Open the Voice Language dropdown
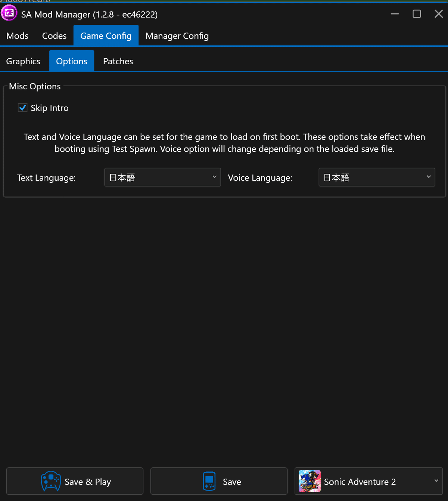This screenshot has width=448, height=501. pos(376,177)
